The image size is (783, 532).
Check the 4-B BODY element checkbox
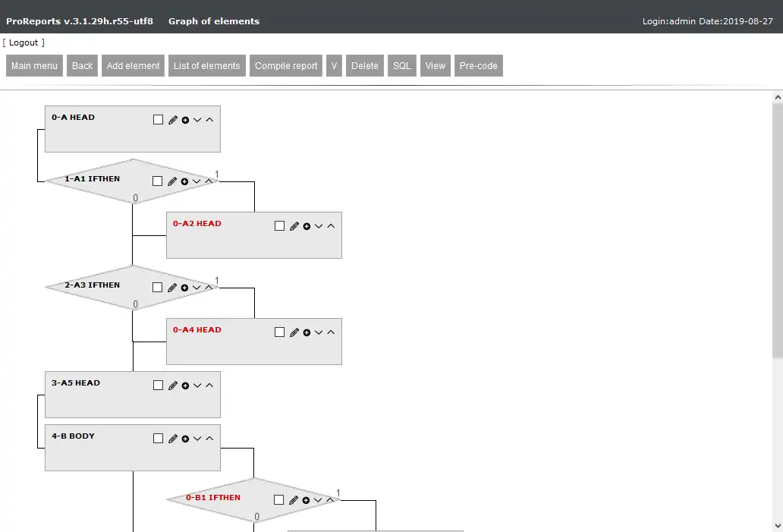coord(158,439)
